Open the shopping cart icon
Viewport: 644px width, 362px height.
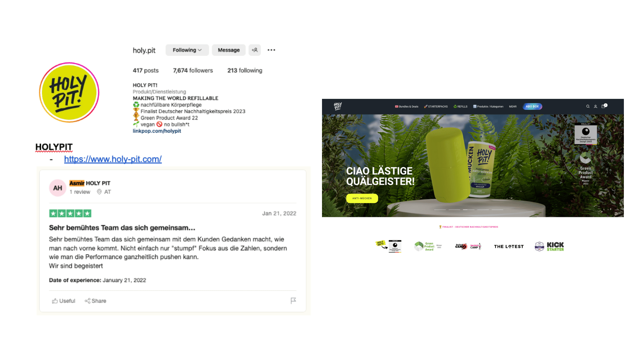click(x=604, y=106)
